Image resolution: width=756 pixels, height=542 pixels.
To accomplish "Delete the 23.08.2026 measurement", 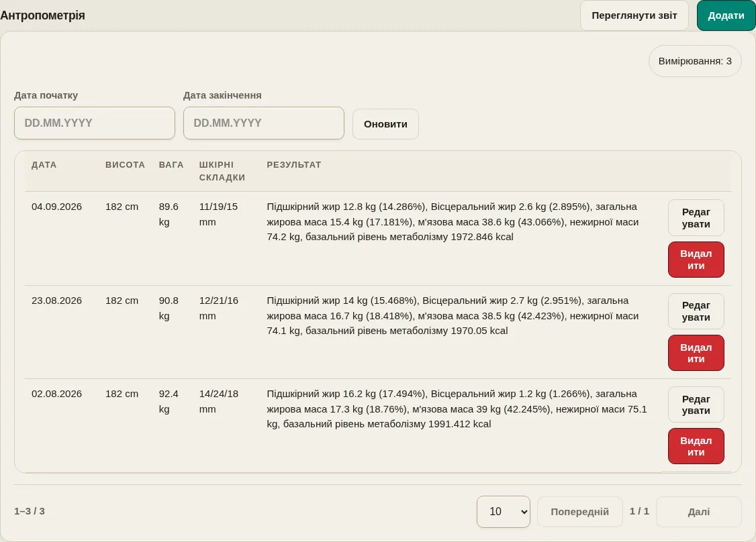I will tap(696, 353).
